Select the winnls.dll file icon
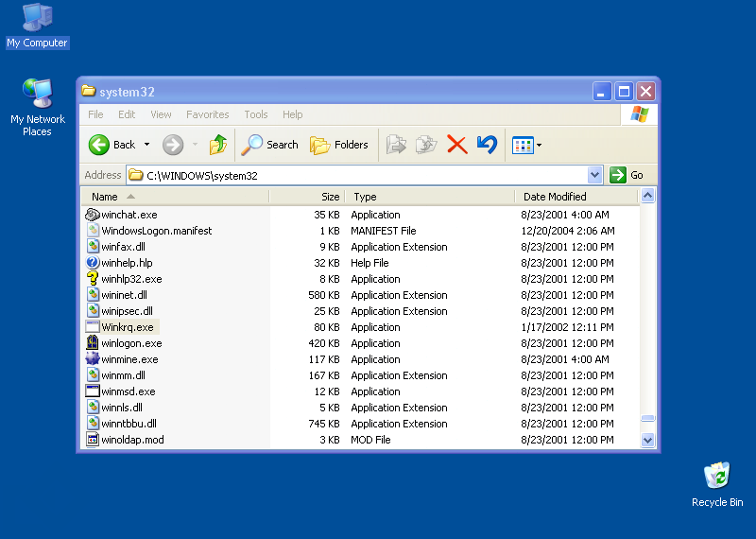This screenshot has width=756, height=539. click(x=93, y=408)
